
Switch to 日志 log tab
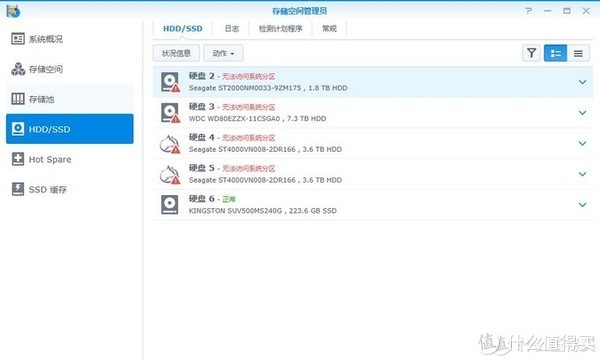232,29
